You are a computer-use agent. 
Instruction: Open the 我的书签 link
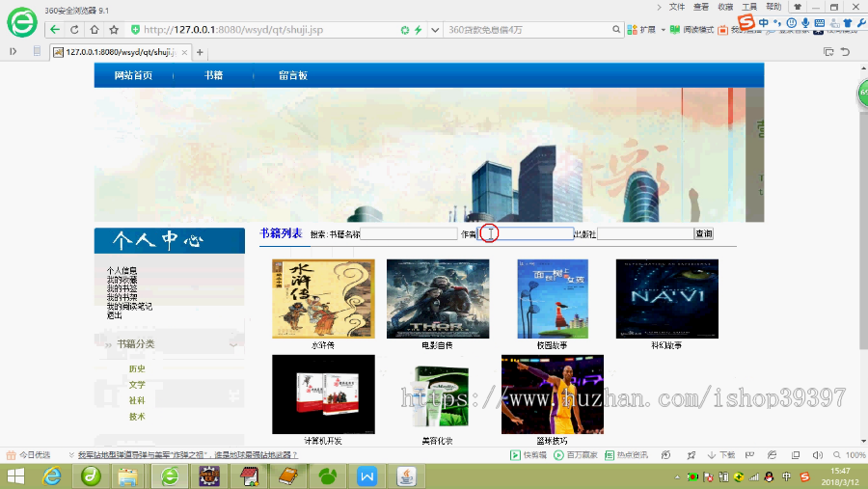coord(122,288)
